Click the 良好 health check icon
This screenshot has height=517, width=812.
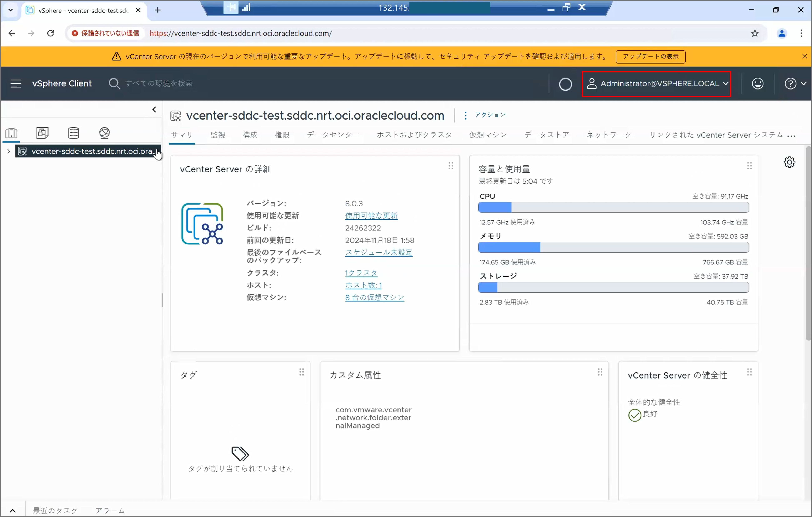point(634,415)
